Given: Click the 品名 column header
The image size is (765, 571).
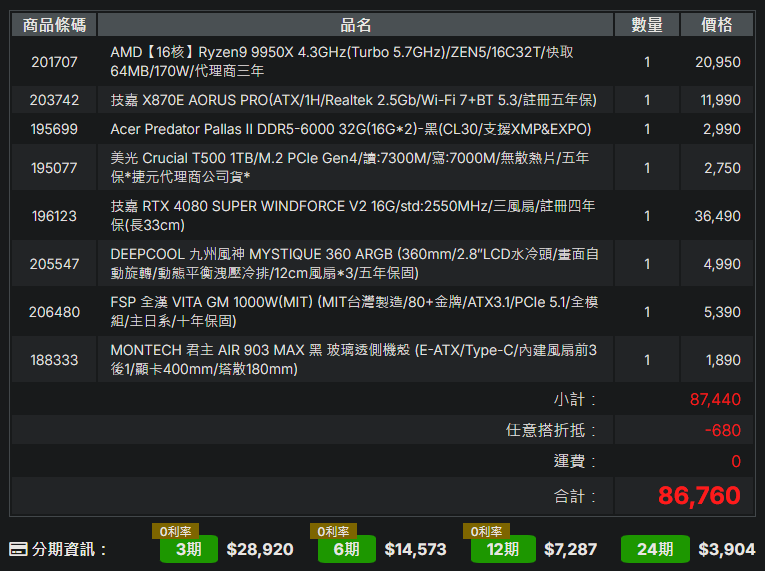Looking at the screenshot, I should 355,25.
